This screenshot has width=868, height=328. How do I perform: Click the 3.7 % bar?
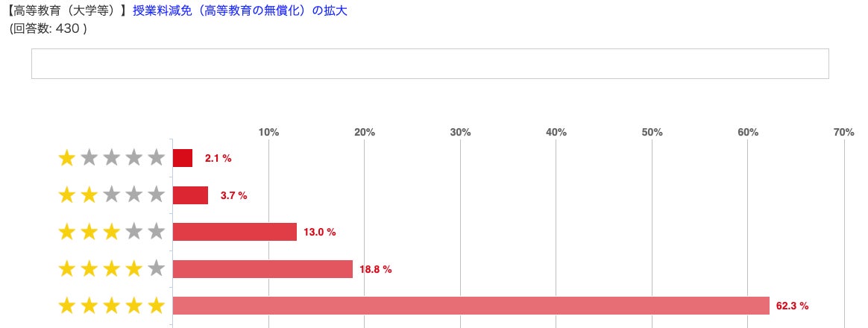click(190, 195)
